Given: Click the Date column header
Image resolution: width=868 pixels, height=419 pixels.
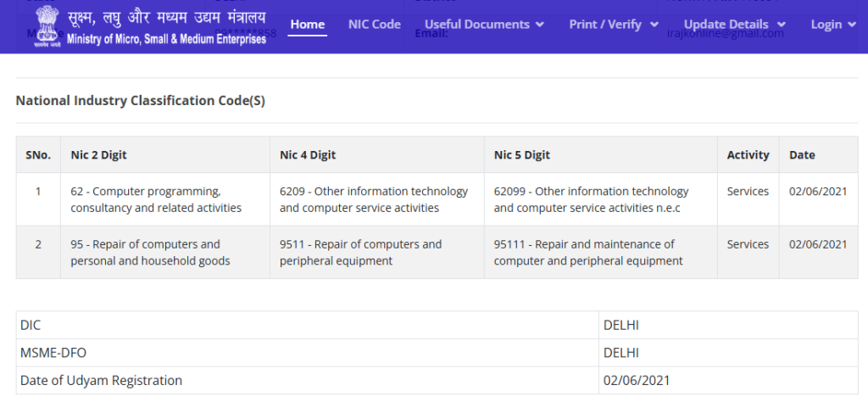Looking at the screenshot, I should pyautogui.click(x=802, y=155).
